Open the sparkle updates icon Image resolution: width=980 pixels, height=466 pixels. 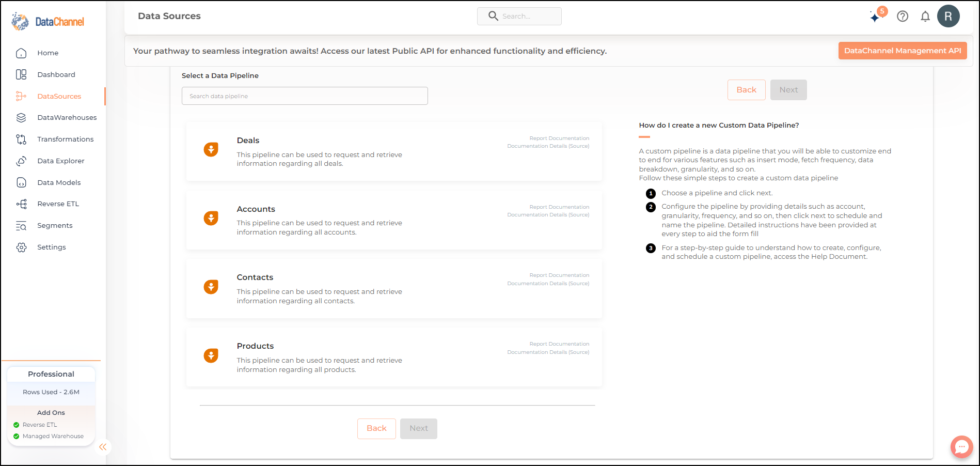point(876,17)
